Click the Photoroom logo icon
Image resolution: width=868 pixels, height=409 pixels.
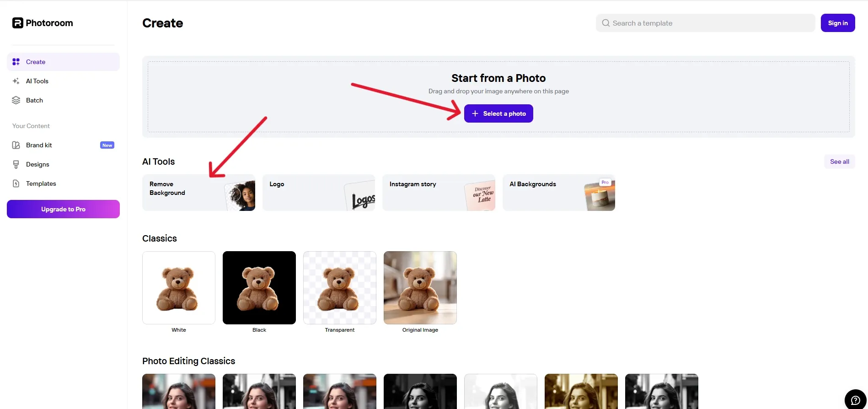17,23
